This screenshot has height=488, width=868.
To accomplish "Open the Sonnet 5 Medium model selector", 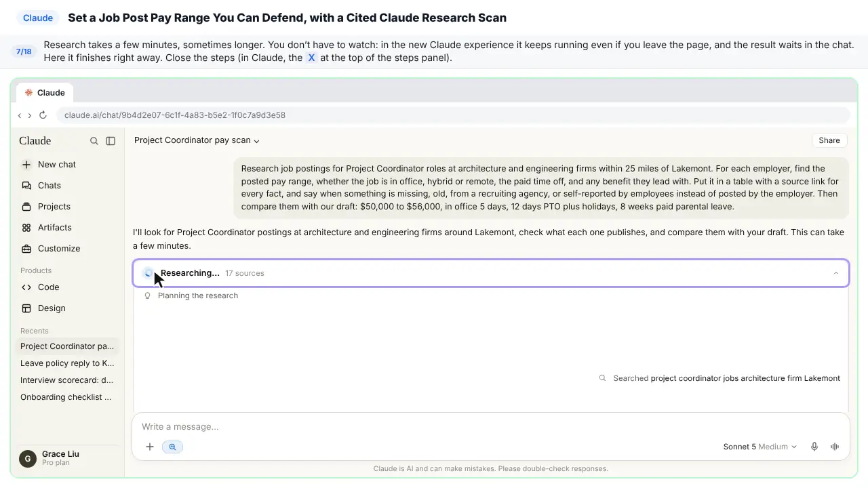I will click(759, 447).
